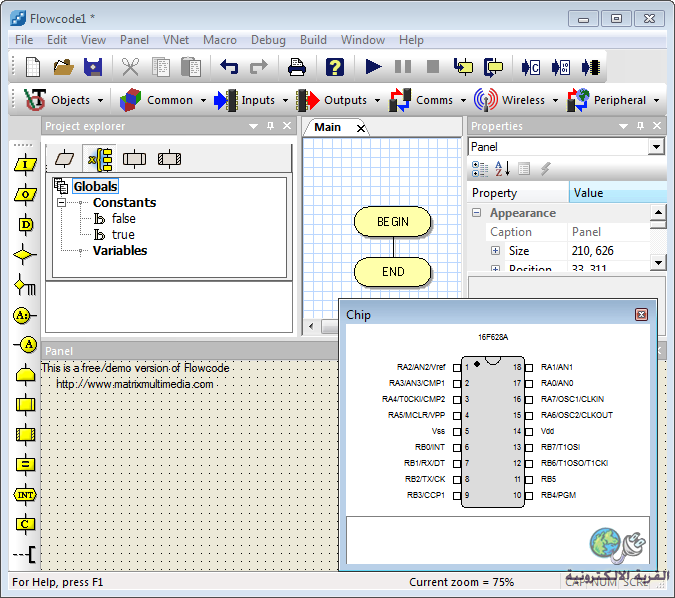This screenshot has width=675, height=598.
Task: Show the Ports view in Project explorer
Action: tap(65, 159)
